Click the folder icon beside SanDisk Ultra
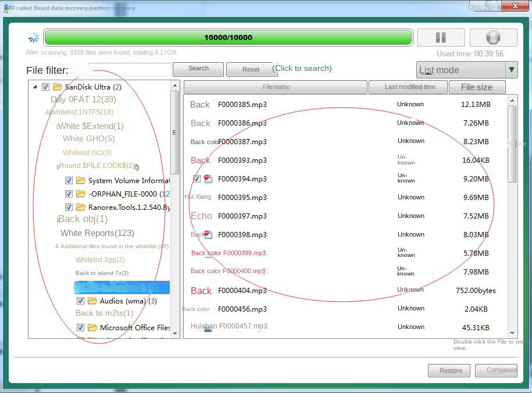The image size is (532, 393). (x=56, y=87)
